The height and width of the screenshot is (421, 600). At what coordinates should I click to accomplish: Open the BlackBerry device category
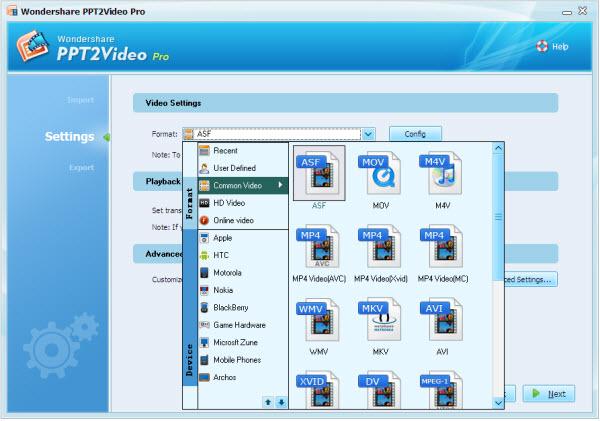point(243,308)
